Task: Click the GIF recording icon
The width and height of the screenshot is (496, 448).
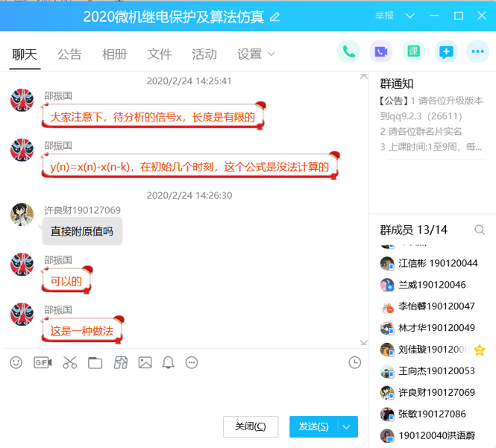Action: (43, 362)
